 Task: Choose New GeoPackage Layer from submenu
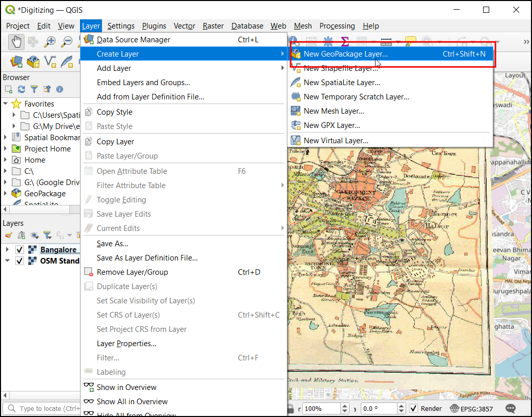coord(390,54)
